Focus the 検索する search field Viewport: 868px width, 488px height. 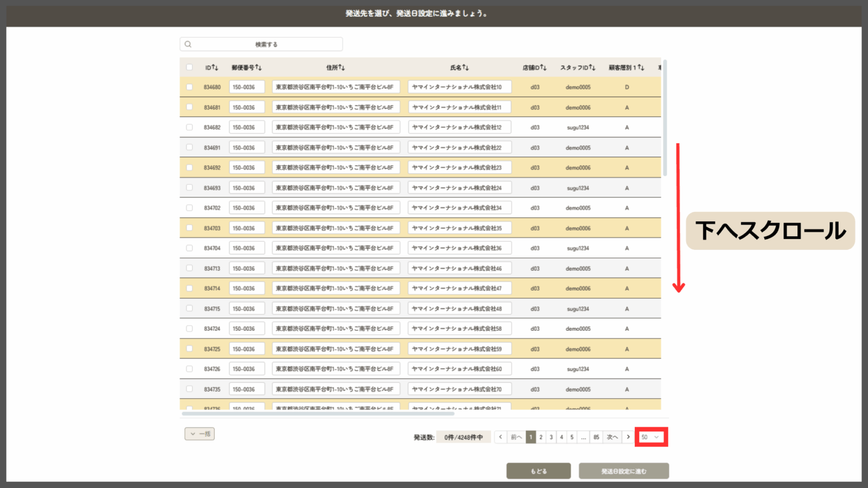[x=266, y=44]
